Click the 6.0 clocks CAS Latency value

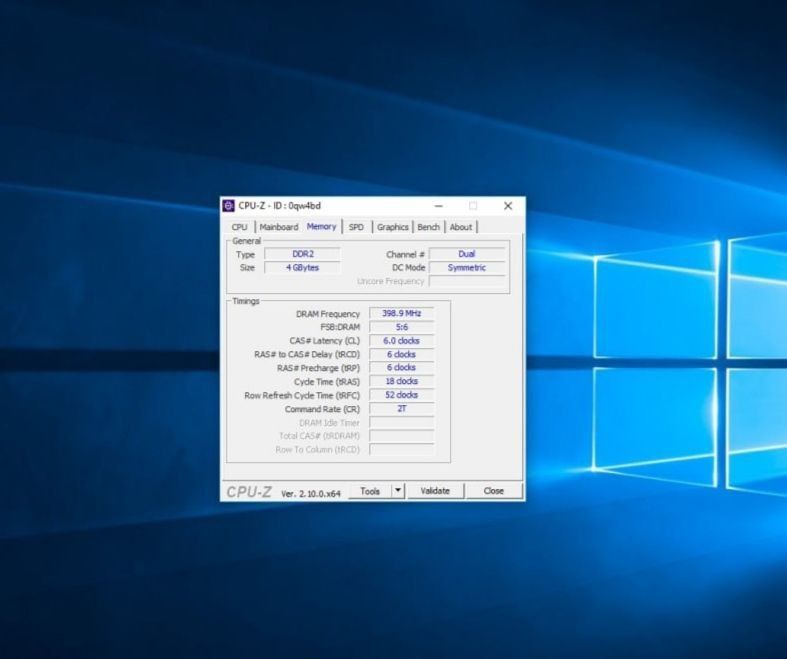[x=402, y=341]
